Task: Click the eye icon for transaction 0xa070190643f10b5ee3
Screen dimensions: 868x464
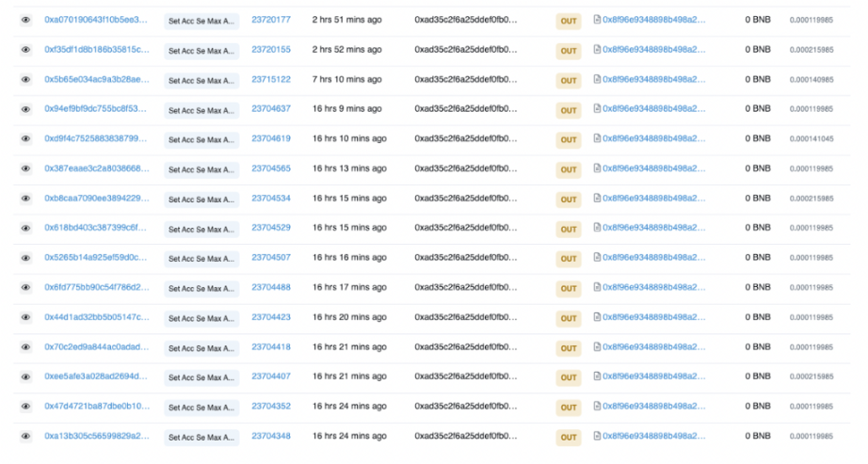Action: 25,20
